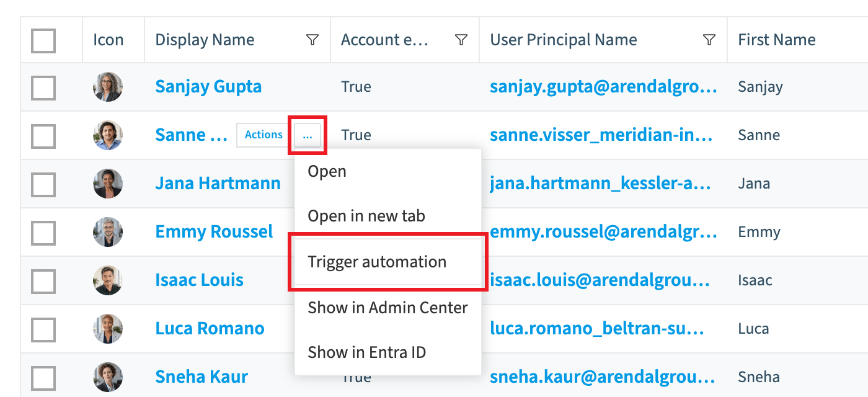The image size is (868, 397).
Task: Open the emmy.roussel@arendalgr… principal name link
Action: click(603, 232)
